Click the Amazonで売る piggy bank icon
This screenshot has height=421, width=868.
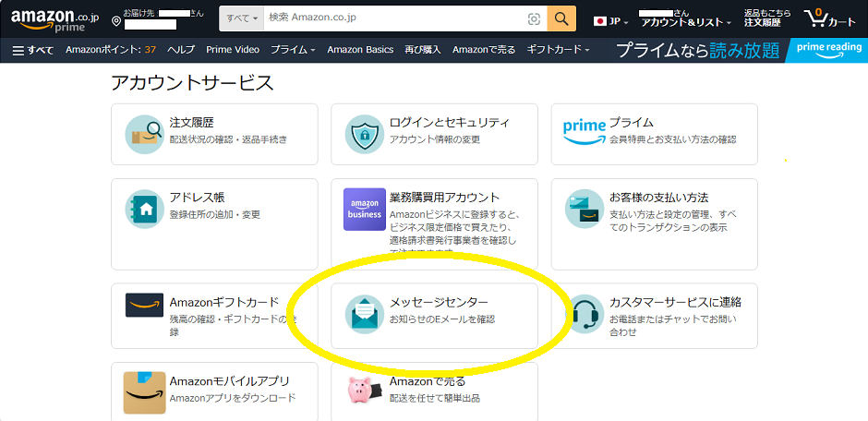364,390
